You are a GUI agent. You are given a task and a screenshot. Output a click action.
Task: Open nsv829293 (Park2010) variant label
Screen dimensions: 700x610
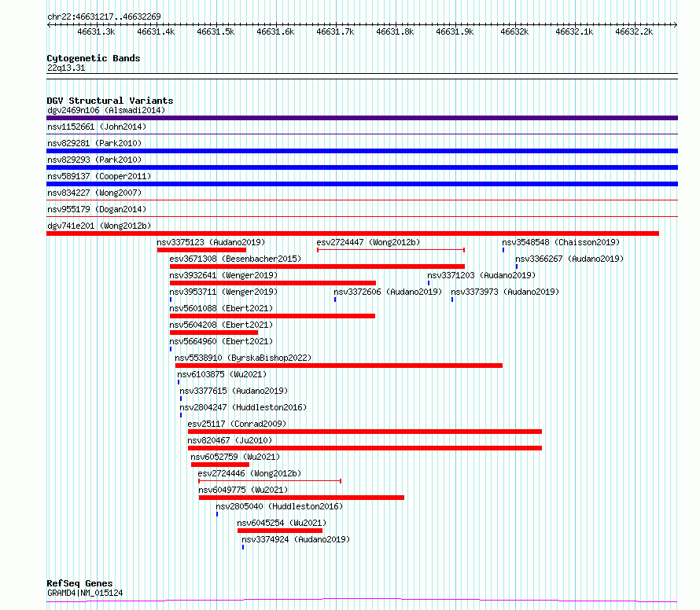(x=94, y=160)
